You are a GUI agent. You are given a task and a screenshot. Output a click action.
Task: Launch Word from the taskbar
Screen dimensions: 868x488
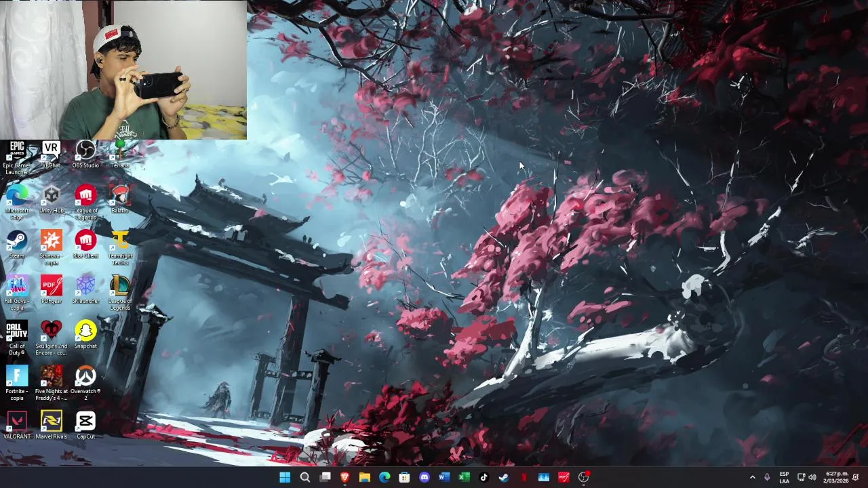point(444,477)
